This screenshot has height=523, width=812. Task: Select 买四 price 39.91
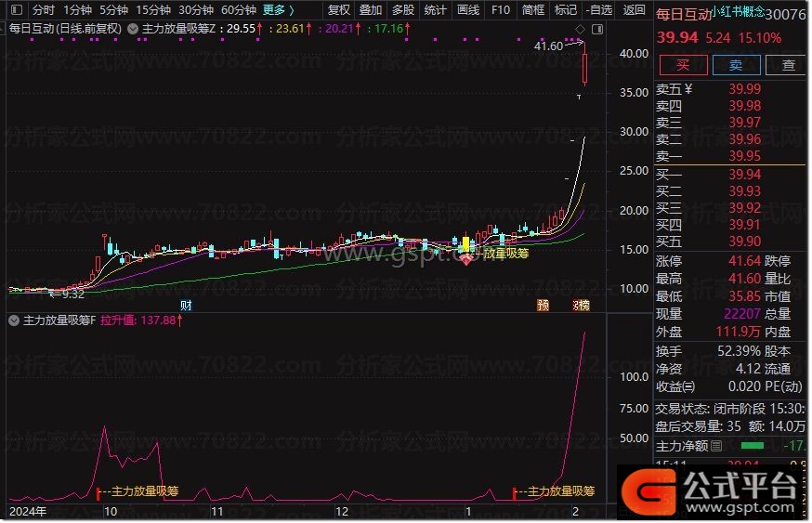coord(745,225)
